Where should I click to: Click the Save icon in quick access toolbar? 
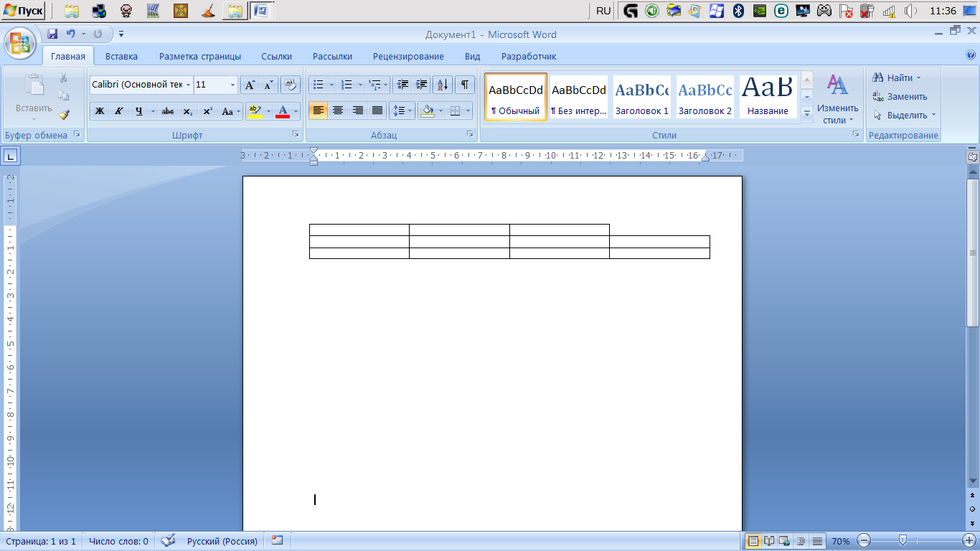(x=52, y=34)
